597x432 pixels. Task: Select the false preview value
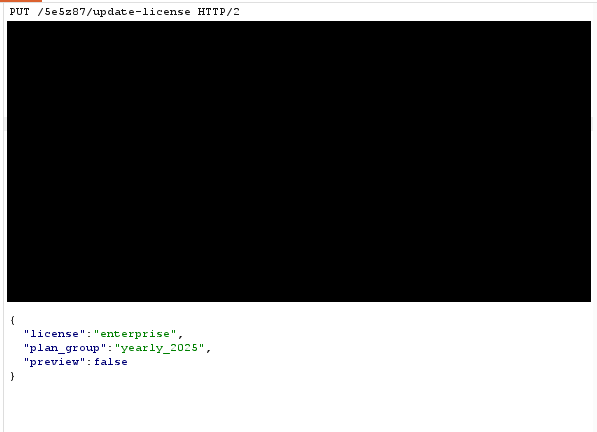pyautogui.click(x=111, y=362)
